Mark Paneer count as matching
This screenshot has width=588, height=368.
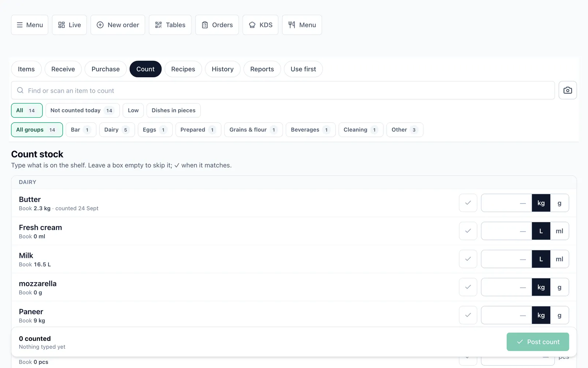point(468,315)
